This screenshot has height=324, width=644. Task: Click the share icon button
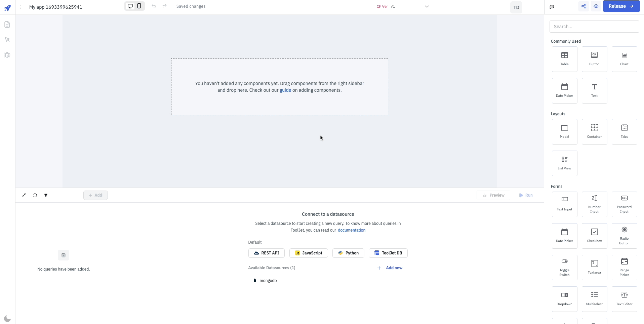pos(583,6)
